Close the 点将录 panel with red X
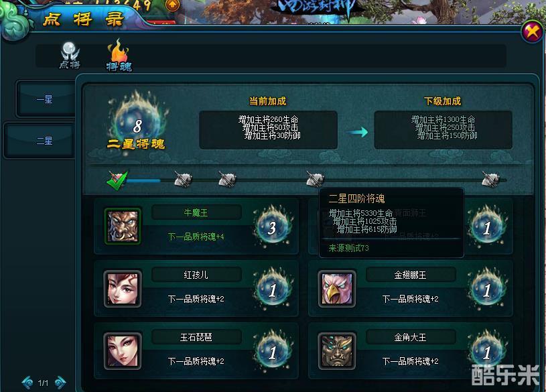Image resolution: width=546 pixels, height=392 pixels. click(533, 32)
